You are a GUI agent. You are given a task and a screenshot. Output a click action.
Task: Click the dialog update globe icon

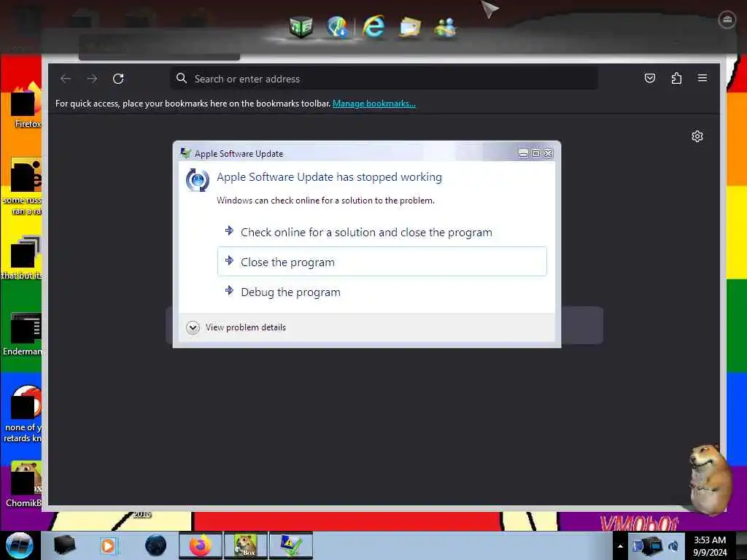pyautogui.click(x=197, y=180)
